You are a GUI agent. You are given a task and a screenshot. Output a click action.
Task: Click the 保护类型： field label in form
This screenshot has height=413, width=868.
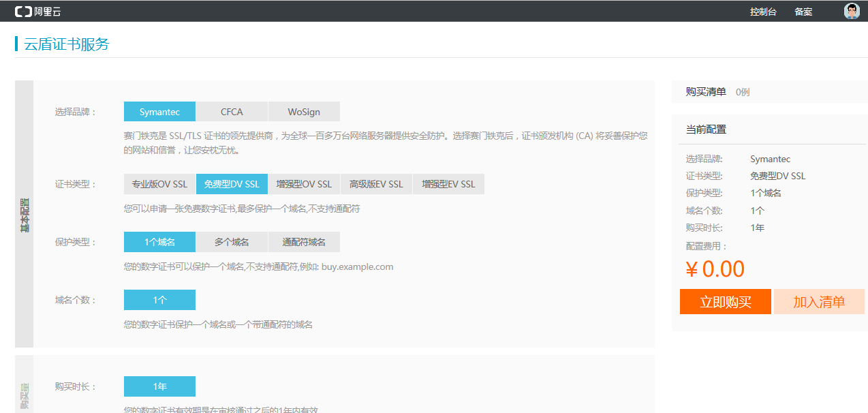(76, 242)
